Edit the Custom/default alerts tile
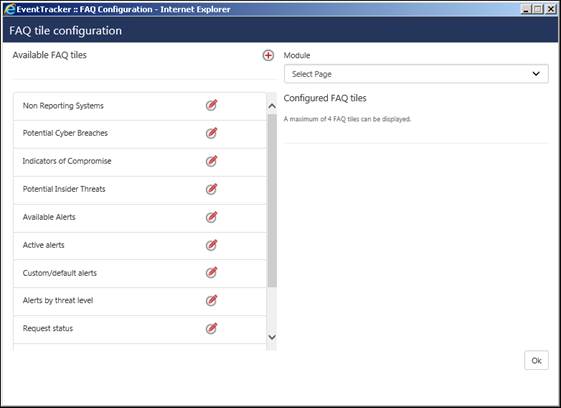 click(x=211, y=272)
